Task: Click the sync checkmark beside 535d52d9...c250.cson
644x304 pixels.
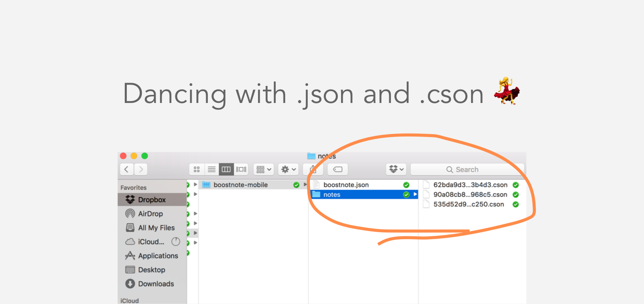Action: click(x=516, y=204)
